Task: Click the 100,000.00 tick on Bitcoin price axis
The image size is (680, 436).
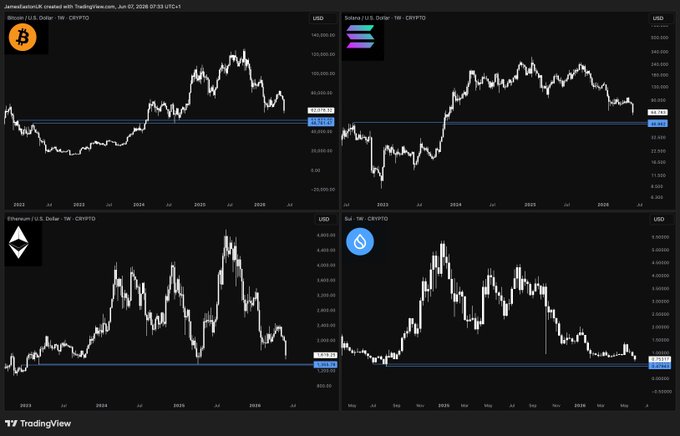Action: [324, 74]
